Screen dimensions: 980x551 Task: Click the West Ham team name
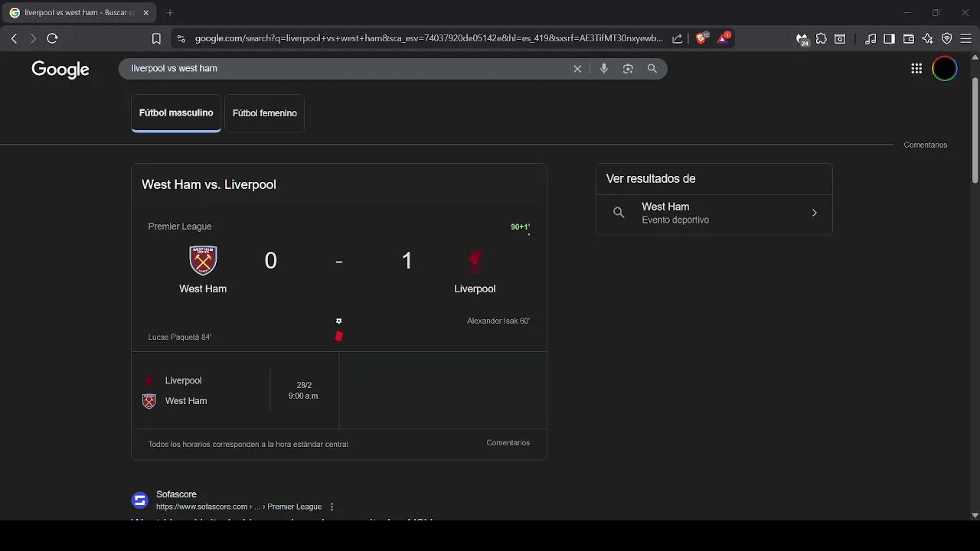click(x=203, y=289)
